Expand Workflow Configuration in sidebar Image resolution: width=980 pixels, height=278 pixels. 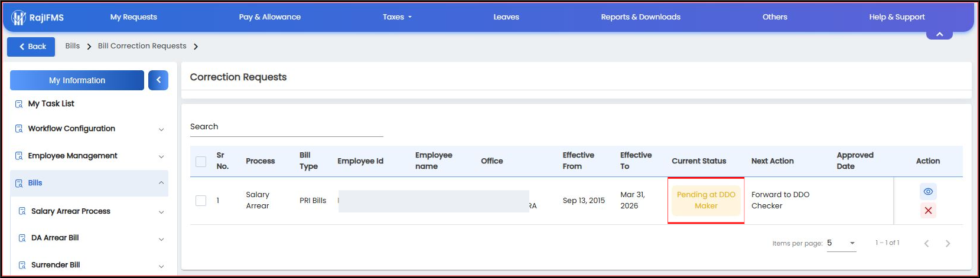[x=89, y=129]
